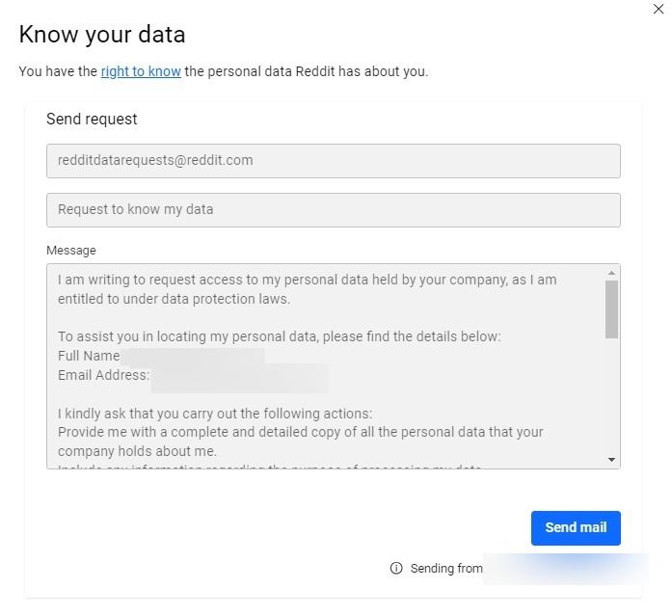Click the 'Message' field label
Viewport: 672px width, 616px height.
coord(71,251)
